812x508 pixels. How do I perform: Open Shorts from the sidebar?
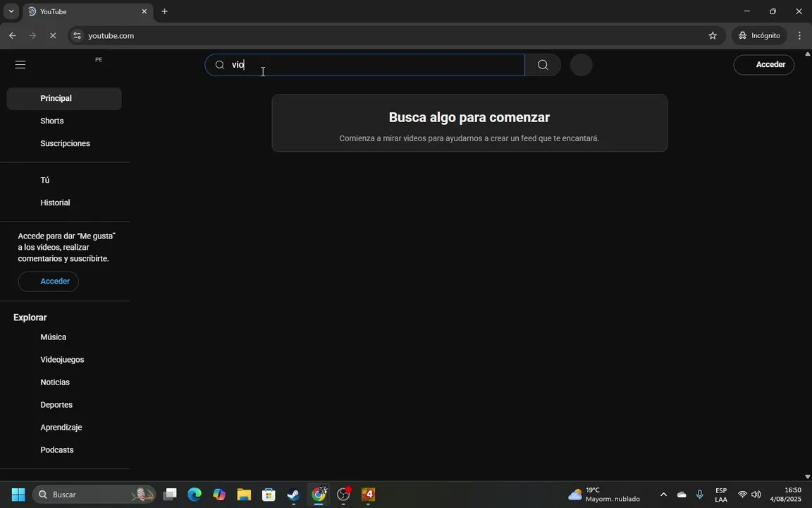(x=64, y=121)
